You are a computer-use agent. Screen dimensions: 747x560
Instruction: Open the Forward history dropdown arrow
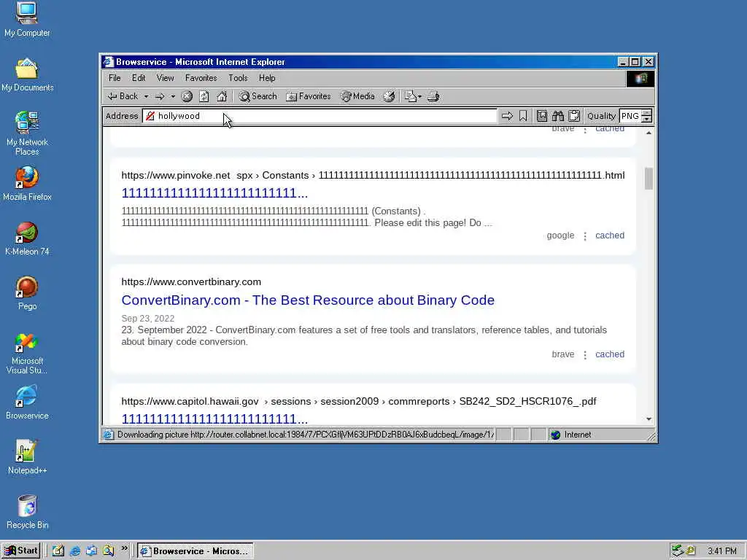coord(173,97)
